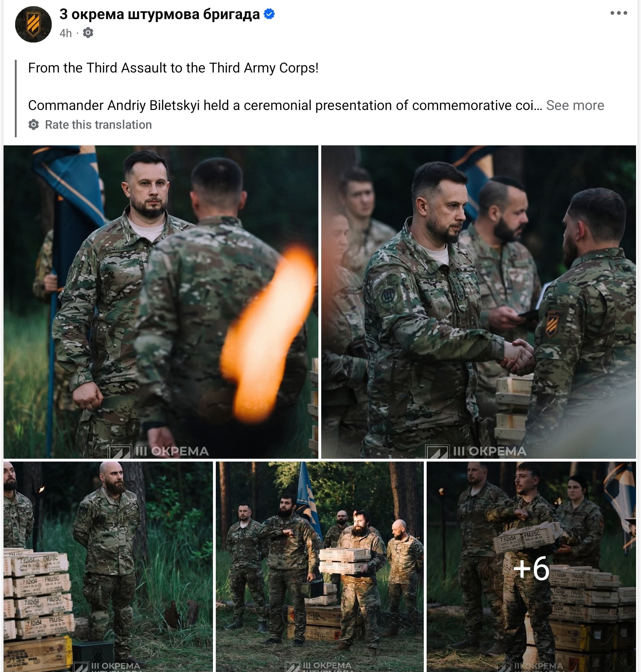Open the handshake photo on the right
Image resolution: width=641 pixels, height=672 pixels.
(x=479, y=302)
